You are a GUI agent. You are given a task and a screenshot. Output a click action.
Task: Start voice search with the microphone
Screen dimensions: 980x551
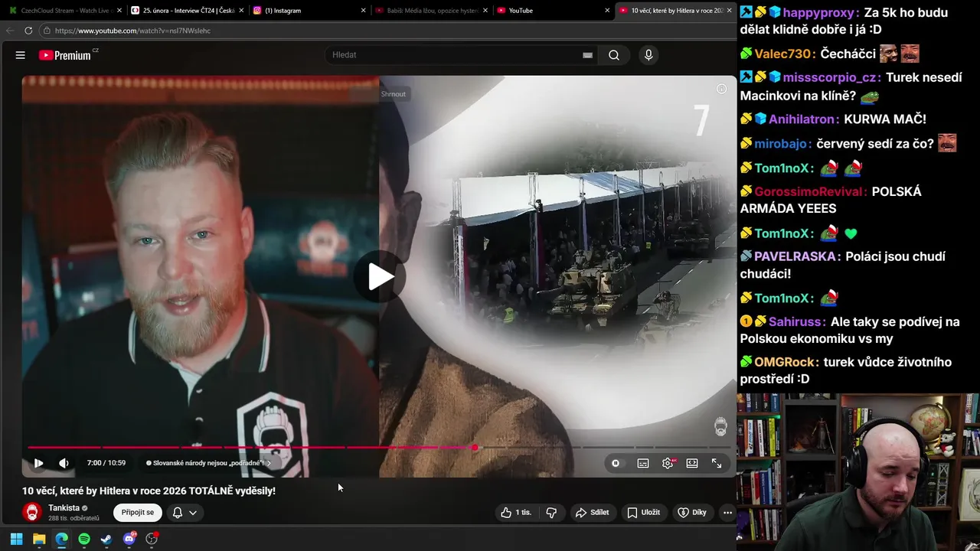[x=648, y=55]
